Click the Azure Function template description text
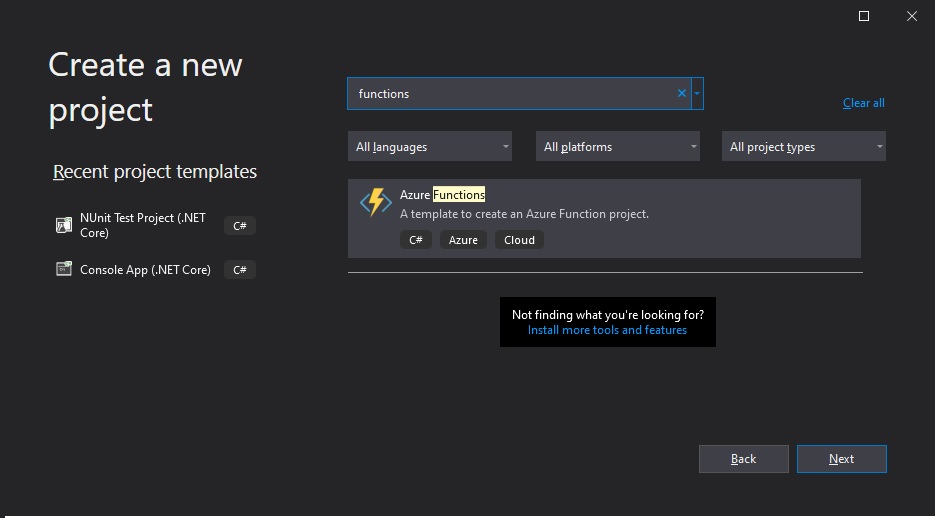 tap(524, 214)
